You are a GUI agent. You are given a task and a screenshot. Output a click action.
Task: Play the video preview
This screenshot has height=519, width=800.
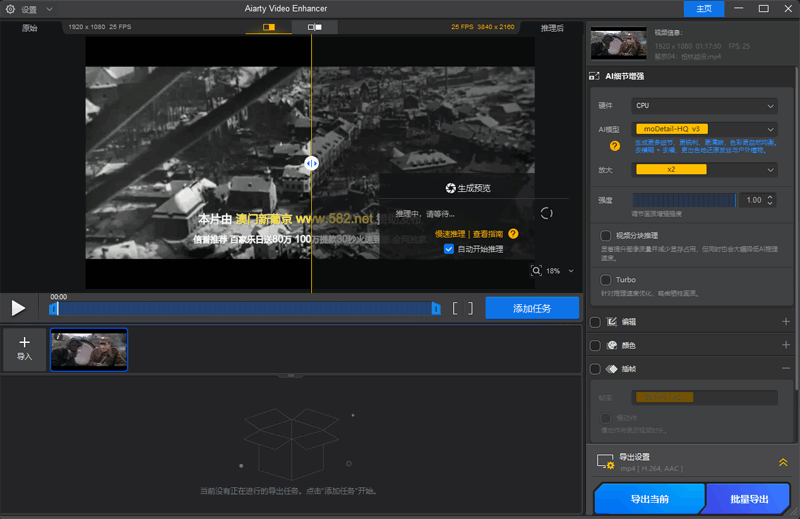(18, 308)
